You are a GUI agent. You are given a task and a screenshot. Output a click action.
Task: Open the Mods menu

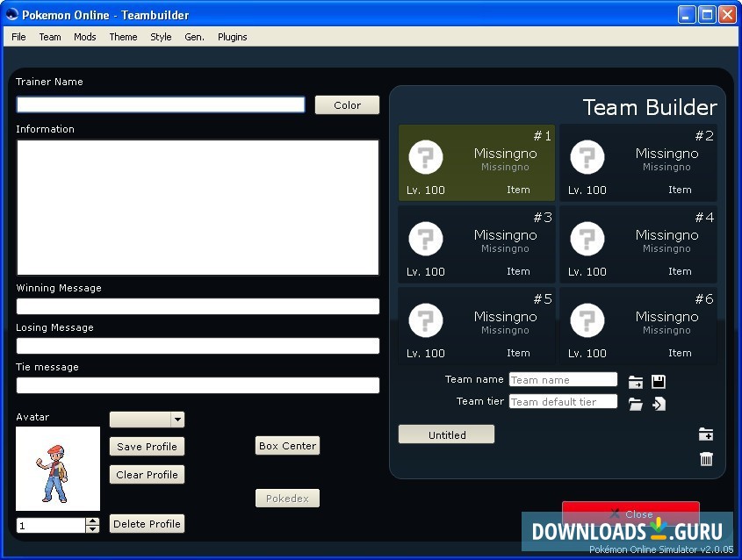coord(84,37)
